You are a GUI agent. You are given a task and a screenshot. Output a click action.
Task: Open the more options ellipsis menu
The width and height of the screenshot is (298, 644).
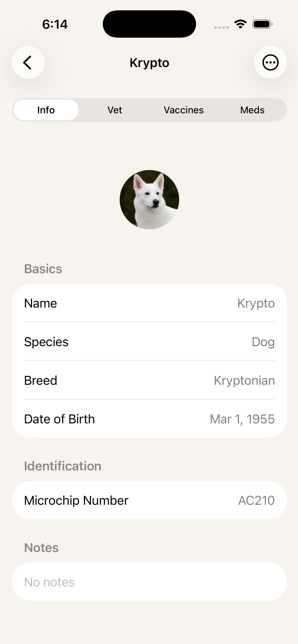[270, 62]
